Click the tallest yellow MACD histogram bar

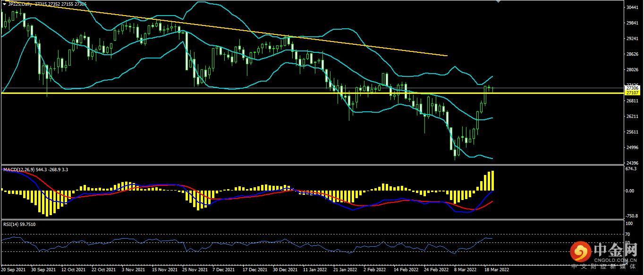pyautogui.click(x=492, y=181)
